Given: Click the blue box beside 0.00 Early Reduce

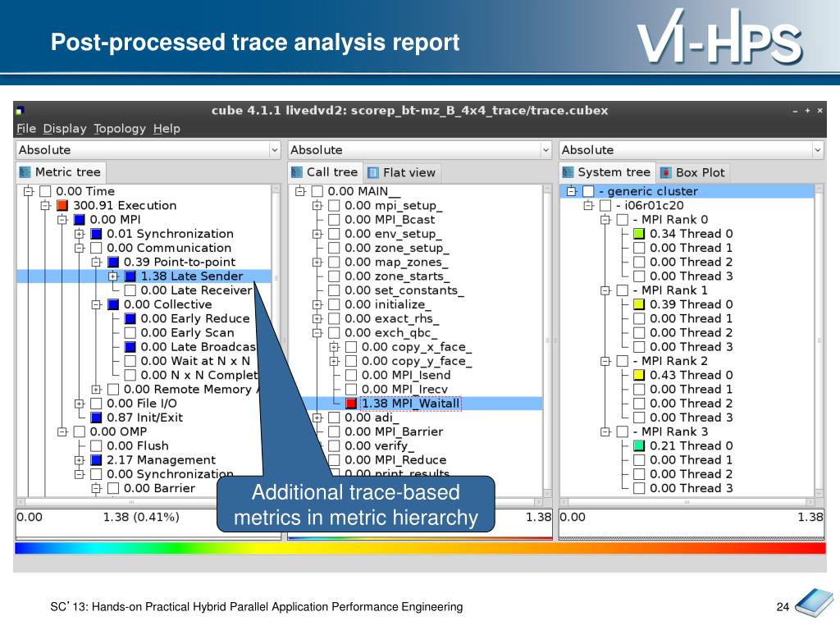Looking at the screenshot, I should [130, 319].
